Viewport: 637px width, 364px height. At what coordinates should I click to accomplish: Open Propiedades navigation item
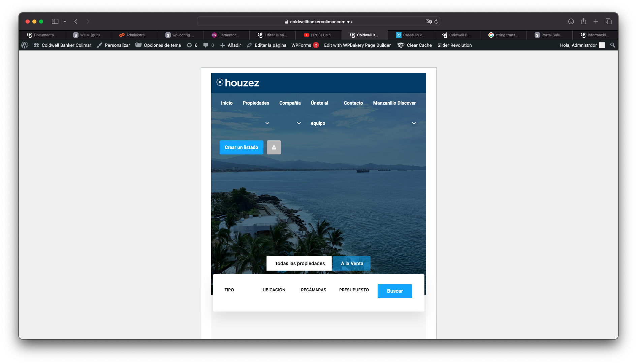tap(256, 103)
